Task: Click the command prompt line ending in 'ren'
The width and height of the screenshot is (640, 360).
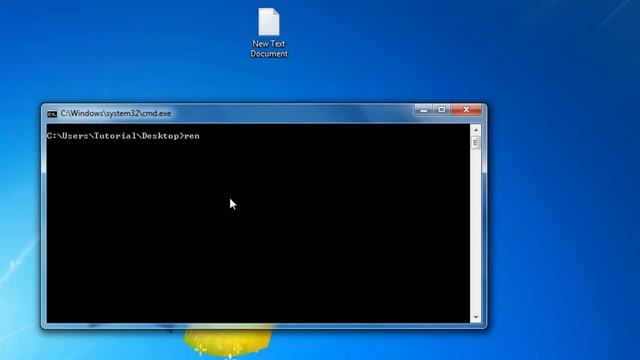Action: (x=123, y=136)
